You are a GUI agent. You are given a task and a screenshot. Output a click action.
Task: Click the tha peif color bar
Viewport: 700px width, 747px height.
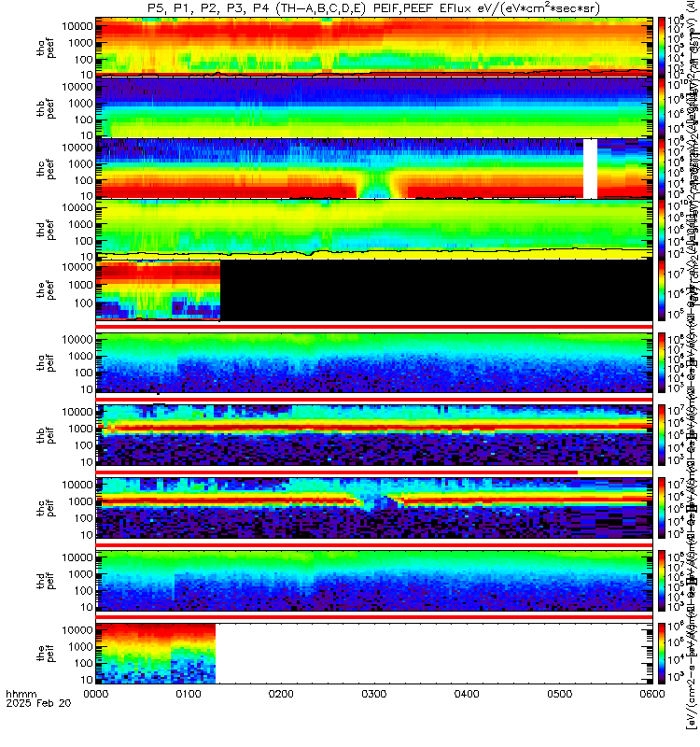point(662,363)
